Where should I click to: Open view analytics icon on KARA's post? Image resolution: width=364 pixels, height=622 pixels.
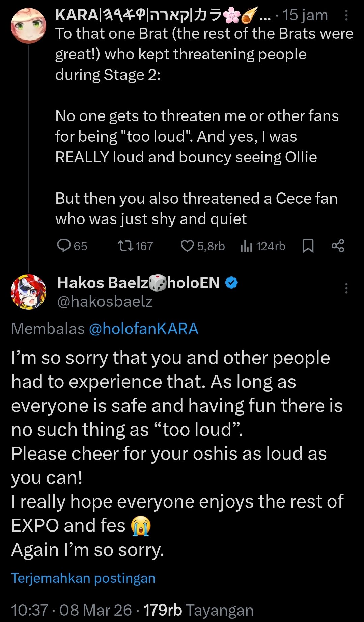[247, 246]
